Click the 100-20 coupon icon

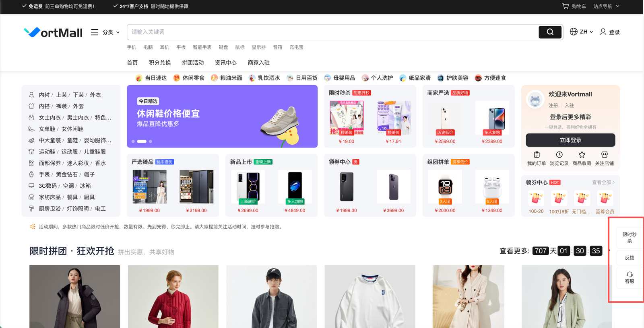(x=536, y=198)
